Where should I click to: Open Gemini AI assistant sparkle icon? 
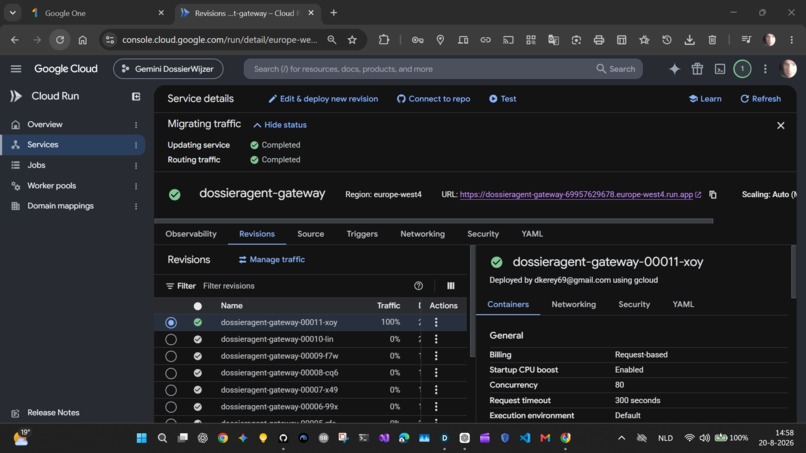click(x=674, y=69)
